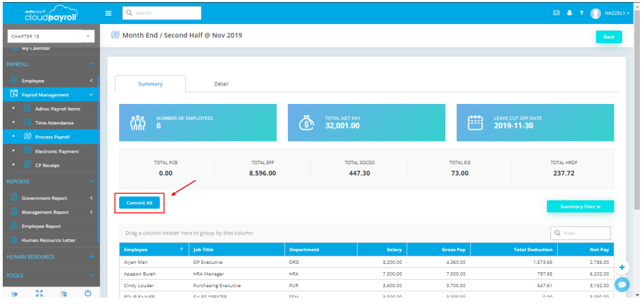
Task: Click the Back button
Action: [x=608, y=37]
